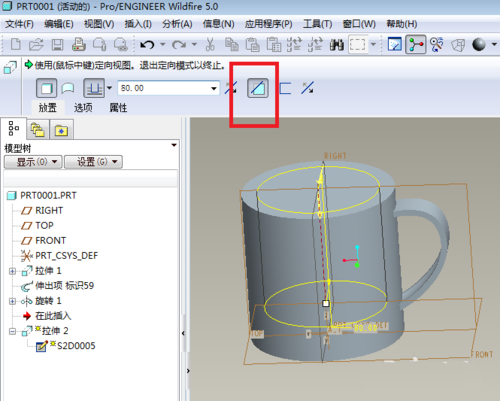Click the 80.00 depth input field
Viewport: 500px width, 401px height.
click(x=163, y=89)
